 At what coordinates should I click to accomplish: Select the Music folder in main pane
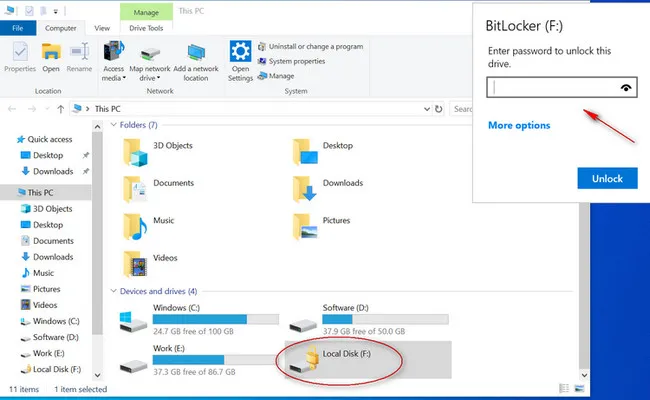coord(148,227)
